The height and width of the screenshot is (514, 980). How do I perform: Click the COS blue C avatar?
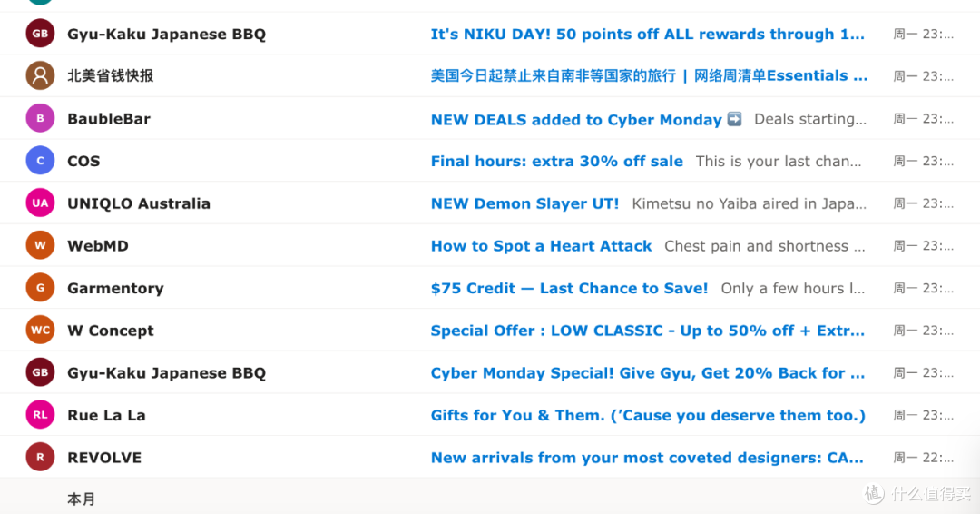[x=40, y=161]
